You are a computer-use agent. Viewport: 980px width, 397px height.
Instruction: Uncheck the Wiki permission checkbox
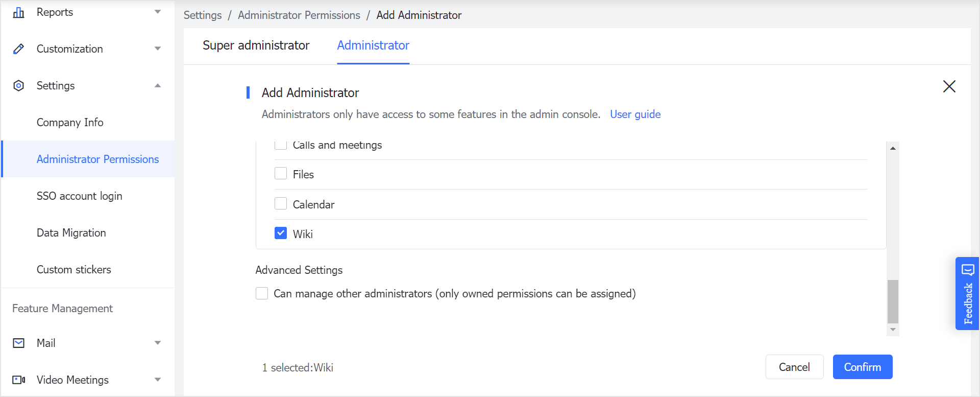281,233
